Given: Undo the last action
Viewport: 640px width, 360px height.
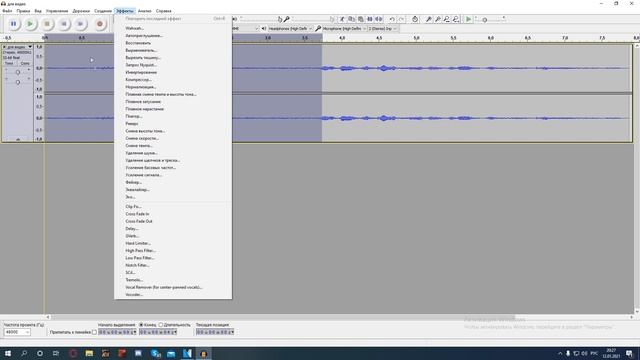Looking at the screenshot, I should coord(392,19).
